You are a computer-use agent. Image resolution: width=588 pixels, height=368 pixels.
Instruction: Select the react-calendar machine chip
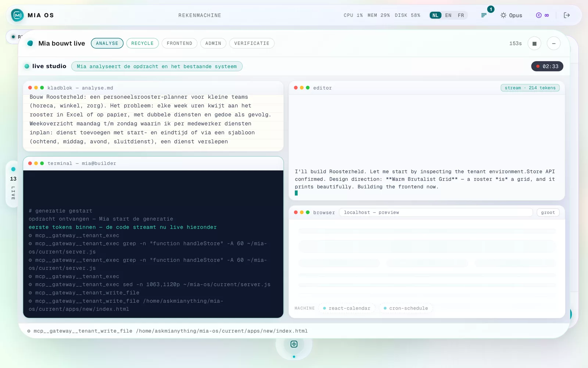347,308
